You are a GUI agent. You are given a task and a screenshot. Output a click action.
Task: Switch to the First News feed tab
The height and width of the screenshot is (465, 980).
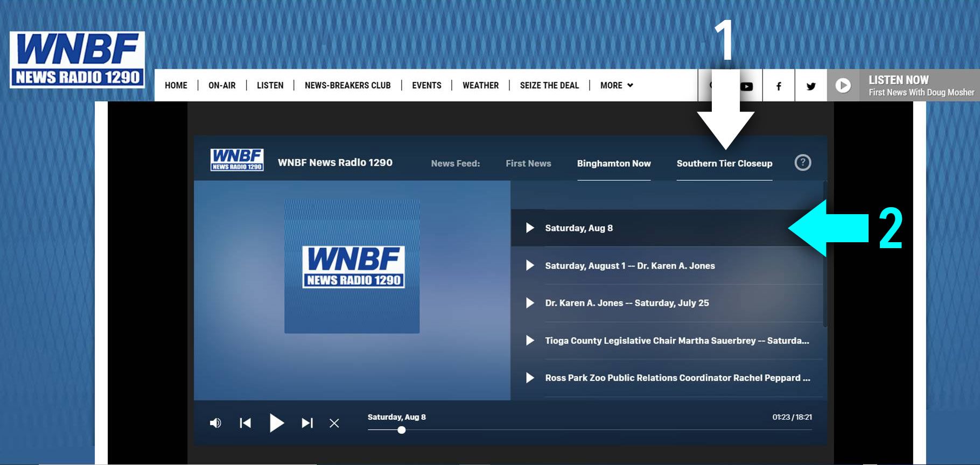tap(528, 163)
